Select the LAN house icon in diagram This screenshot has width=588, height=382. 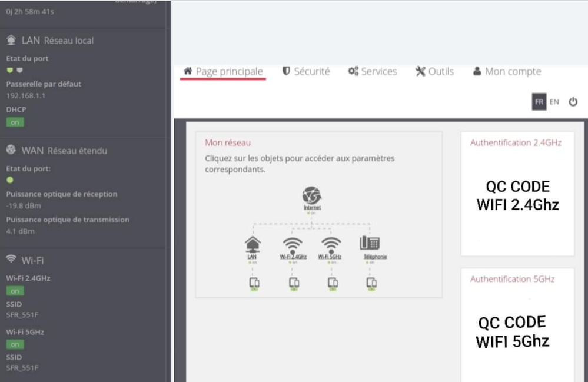coord(253,244)
